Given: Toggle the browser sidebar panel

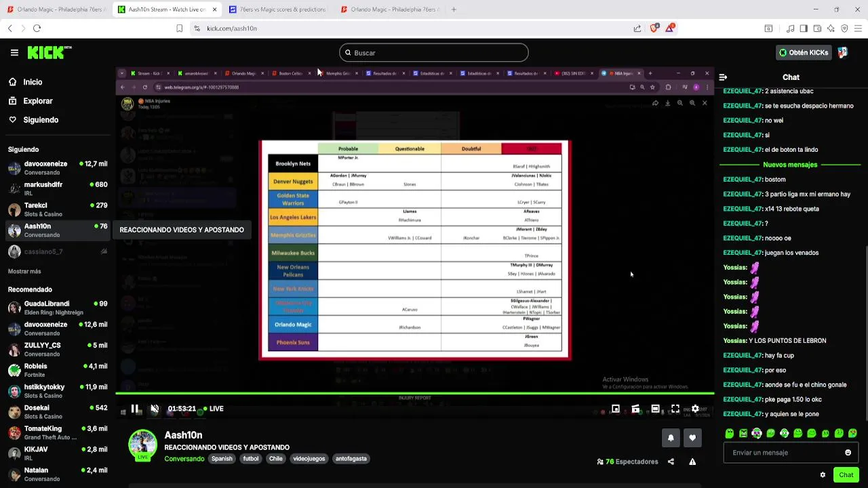Looking at the screenshot, I should point(804,28).
